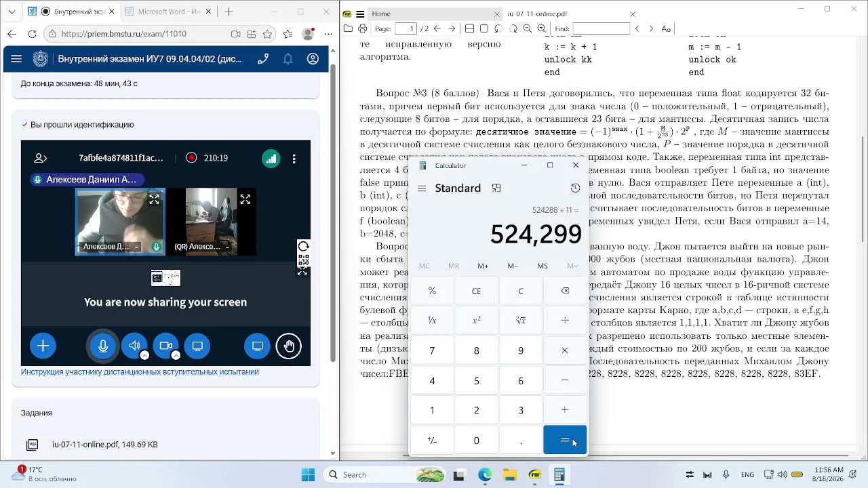Select iu-07-11-online.pdf tab in PDF viewer
The width and height of the screenshot is (868, 488).
(536, 14)
